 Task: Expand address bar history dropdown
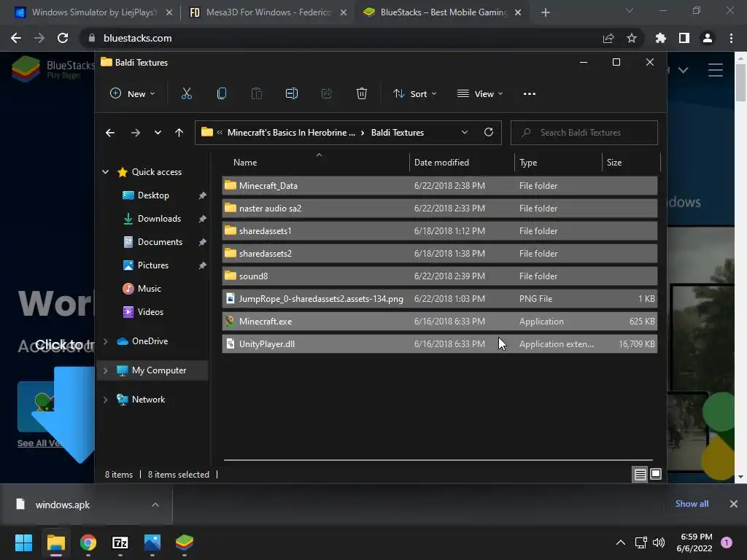tap(465, 133)
